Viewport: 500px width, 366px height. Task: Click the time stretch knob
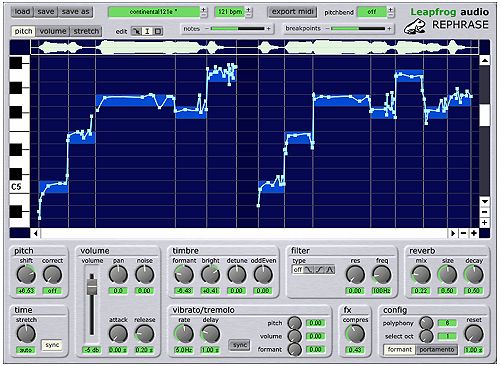[x=26, y=334]
